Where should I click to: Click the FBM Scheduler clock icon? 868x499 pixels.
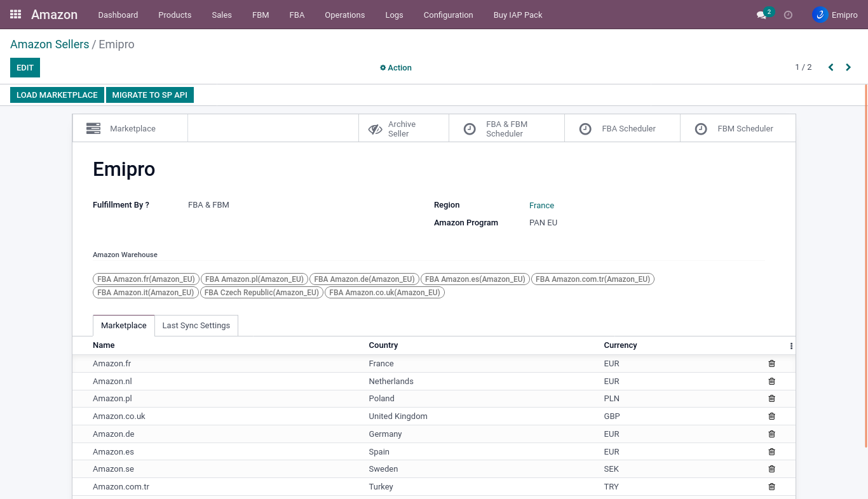(x=701, y=129)
